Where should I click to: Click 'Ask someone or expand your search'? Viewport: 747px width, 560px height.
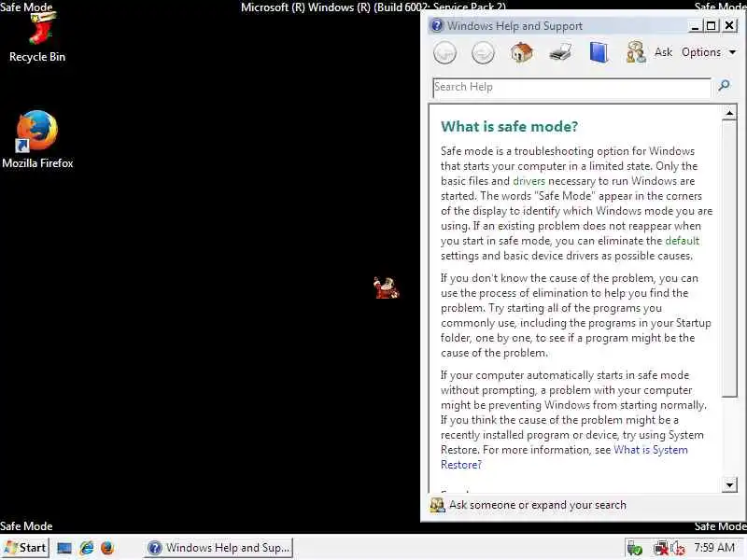pyautogui.click(x=538, y=505)
